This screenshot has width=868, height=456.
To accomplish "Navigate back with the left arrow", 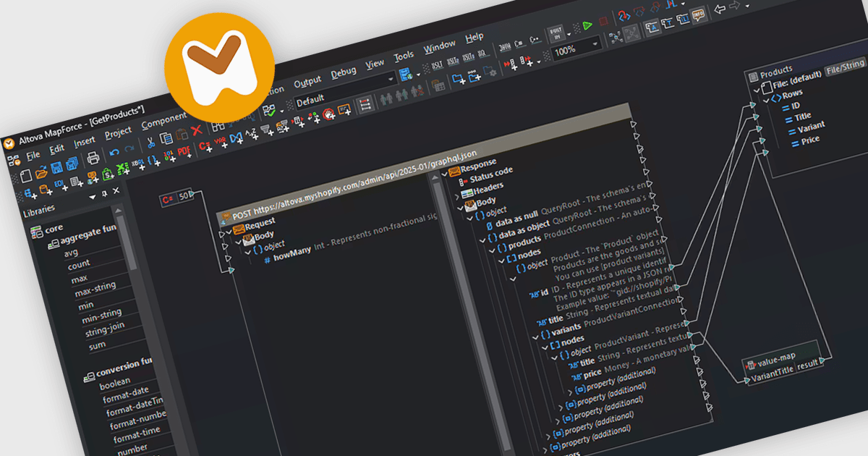I will [x=720, y=9].
